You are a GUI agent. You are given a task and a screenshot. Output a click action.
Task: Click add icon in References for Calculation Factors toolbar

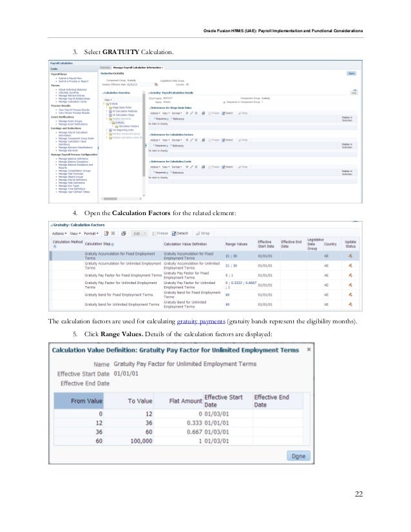click(187, 140)
